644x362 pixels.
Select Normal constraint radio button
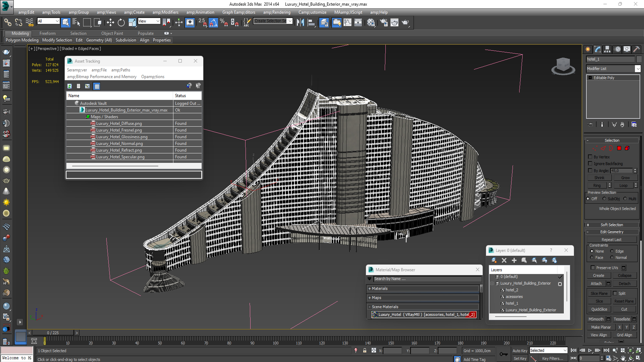tap(612, 257)
